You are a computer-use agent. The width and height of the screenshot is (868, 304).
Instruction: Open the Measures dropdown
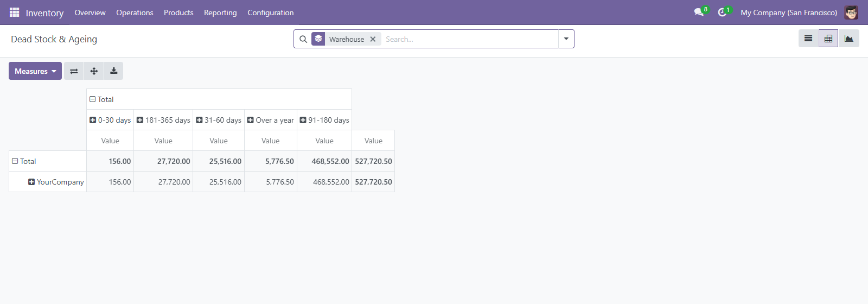click(35, 71)
